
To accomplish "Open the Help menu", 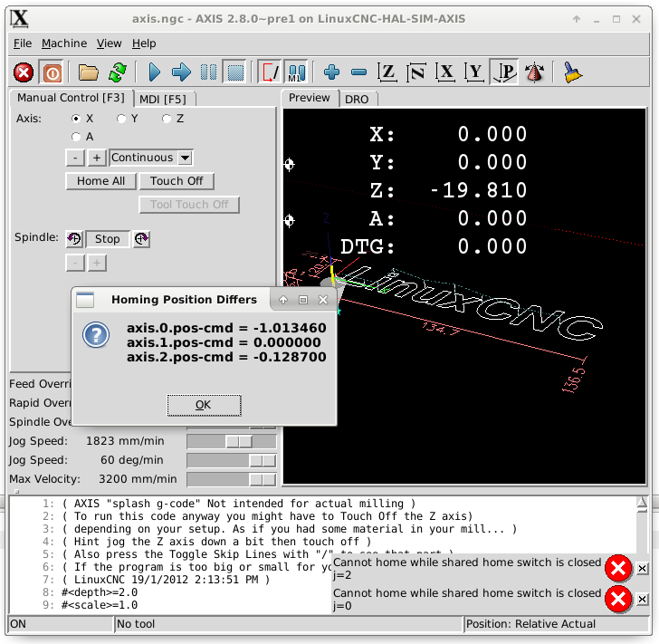I will [x=144, y=43].
